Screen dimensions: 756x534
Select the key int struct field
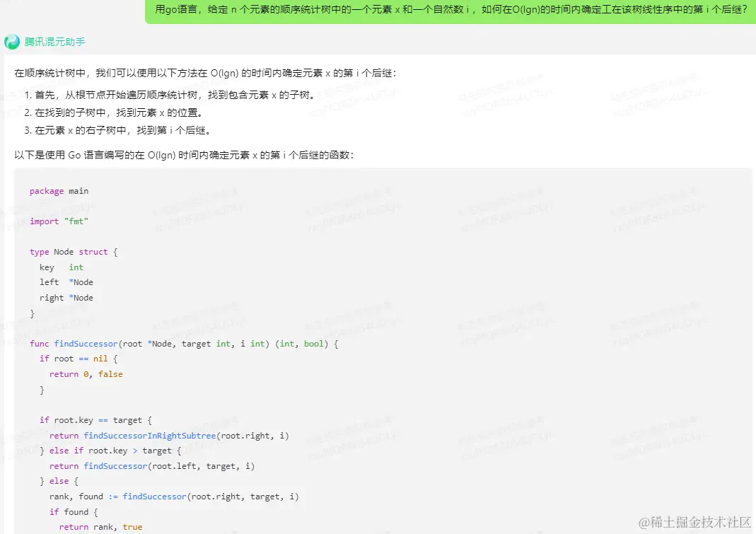pos(61,267)
